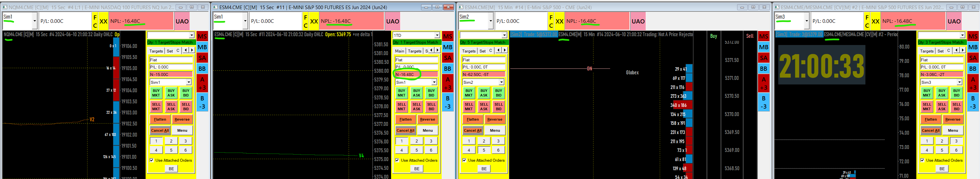Click MS button in ESM4 15 Min window
The width and height of the screenshot is (980, 179).
pyautogui.click(x=764, y=37)
